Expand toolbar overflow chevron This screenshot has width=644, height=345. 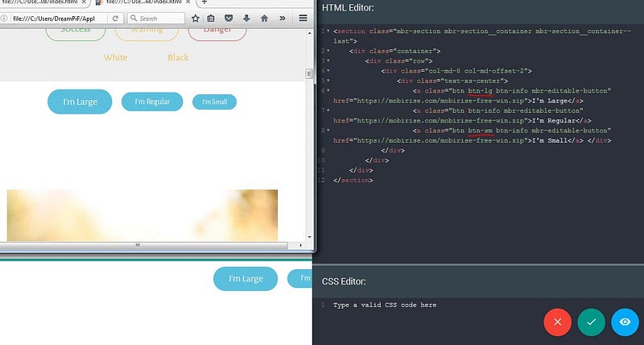283,19
